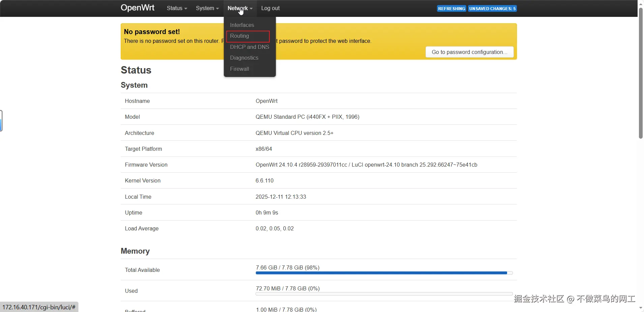
Task: Expand the System dropdown menu
Action: pyautogui.click(x=207, y=8)
